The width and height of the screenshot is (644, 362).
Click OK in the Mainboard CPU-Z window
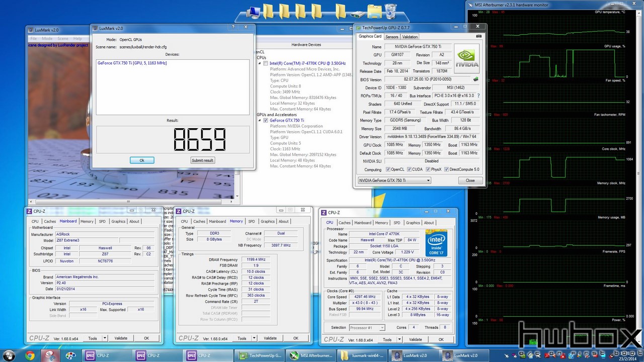tap(146, 338)
